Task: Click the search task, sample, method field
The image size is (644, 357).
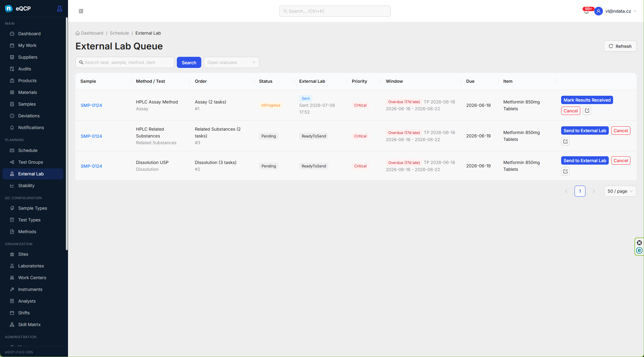Action: point(125,62)
